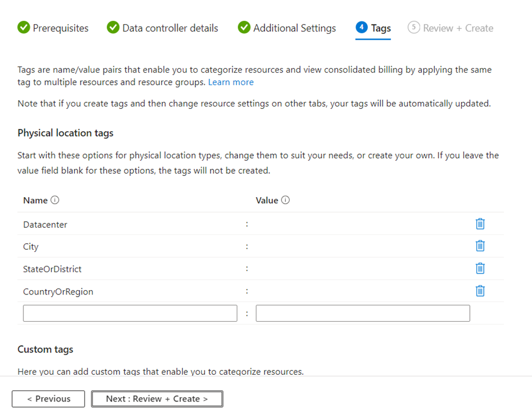Click the green check beside Additional Settings
The height and width of the screenshot is (413, 532).
click(x=244, y=27)
